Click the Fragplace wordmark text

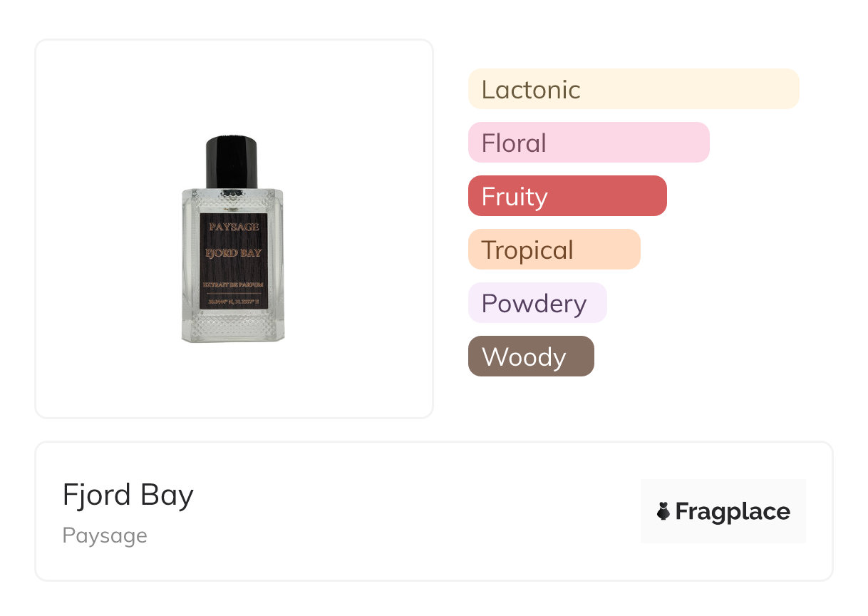[x=733, y=511]
